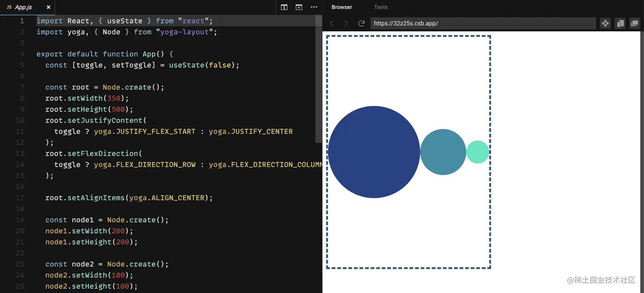The height and width of the screenshot is (293, 644).
Task: Click "ALIGN_CENTER" in setAlignItems line
Action: click(178, 198)
